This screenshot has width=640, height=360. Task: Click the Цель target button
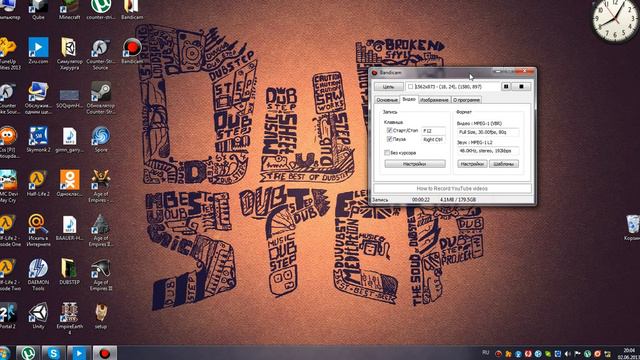pyautogui.click(x=388, y=87)
